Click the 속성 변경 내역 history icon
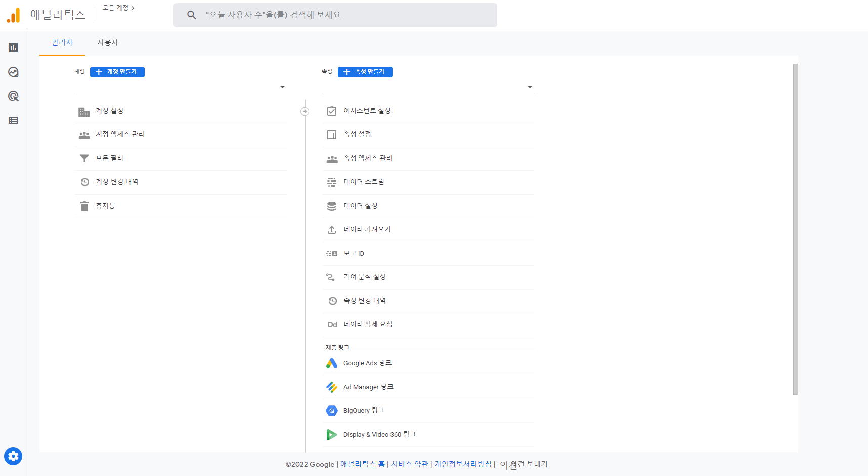 pos(332,301)
